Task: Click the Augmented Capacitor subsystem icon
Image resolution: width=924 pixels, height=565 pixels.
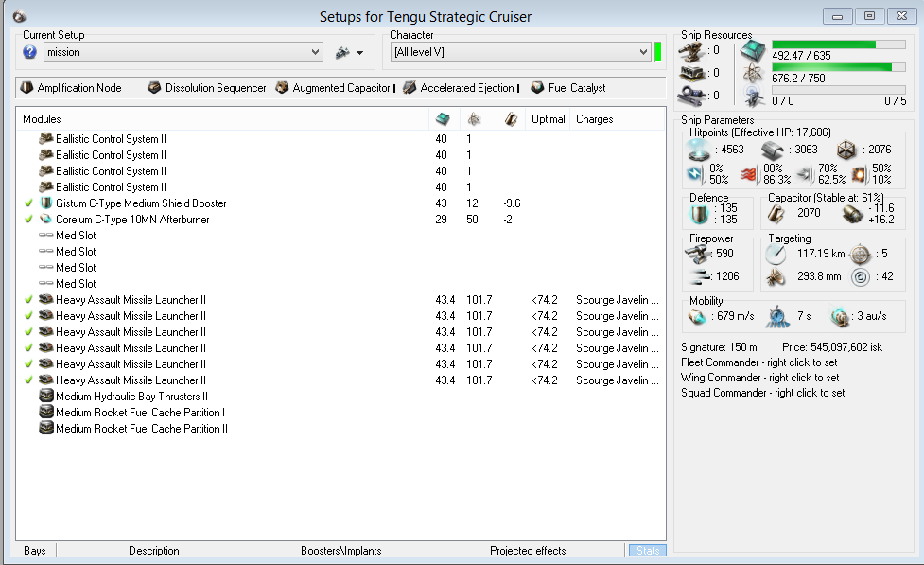Action: [x=282, y=88]
